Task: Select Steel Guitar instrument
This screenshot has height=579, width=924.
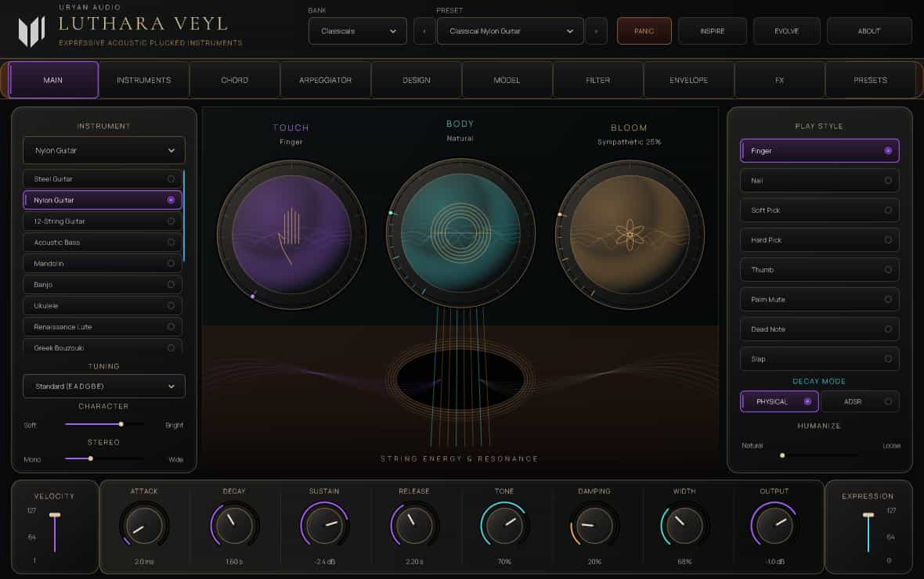Action: click(x=103, y=179)
